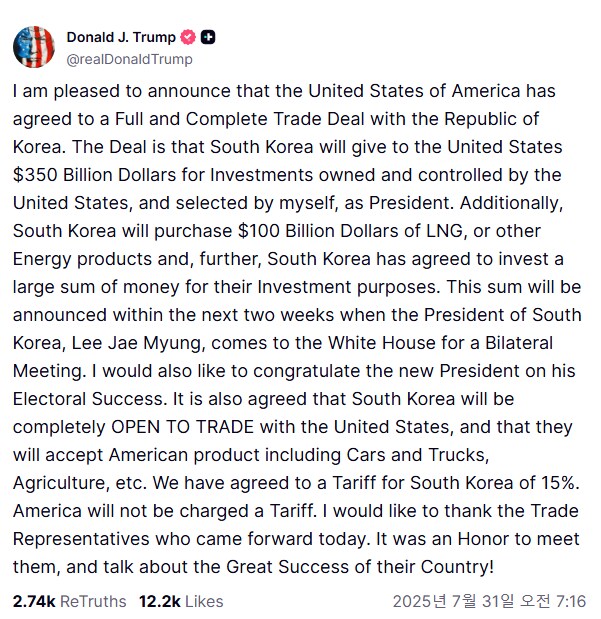This screenshot has height=619, width=601.
Task: Click the red verified checkmark badge
Action: click(x=188, y=37)
